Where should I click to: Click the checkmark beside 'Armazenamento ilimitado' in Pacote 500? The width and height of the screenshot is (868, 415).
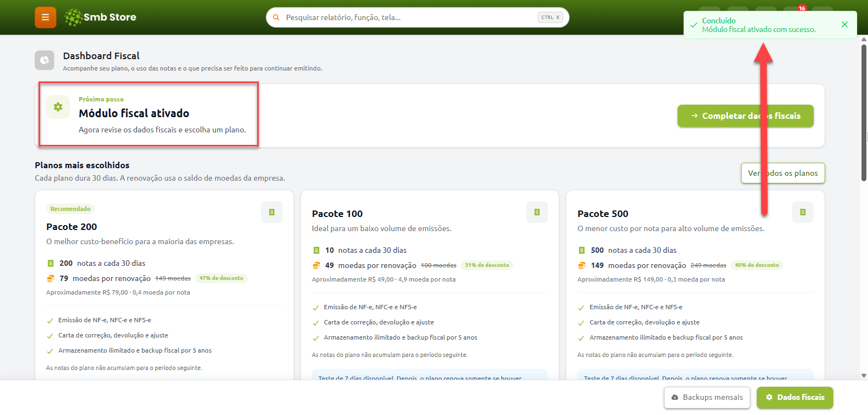pyautogui.click(x=581, y=338)
